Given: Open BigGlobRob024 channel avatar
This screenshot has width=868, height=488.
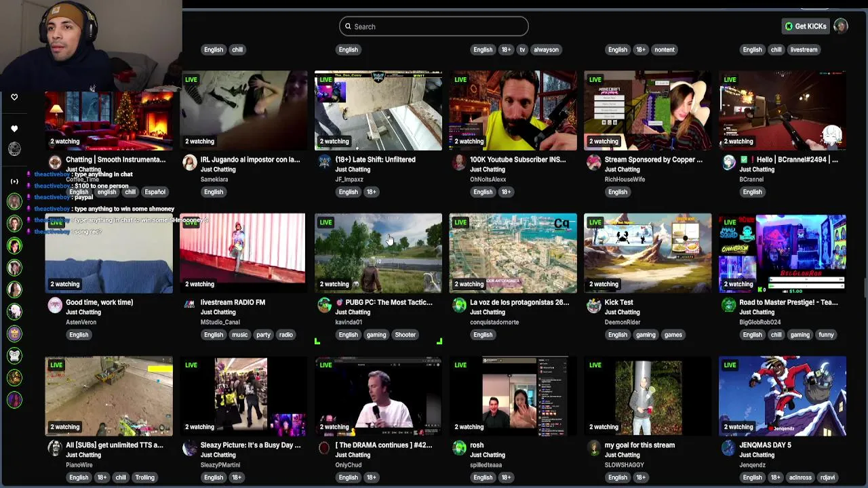Looking at the screenshot, I should [729, 306].
